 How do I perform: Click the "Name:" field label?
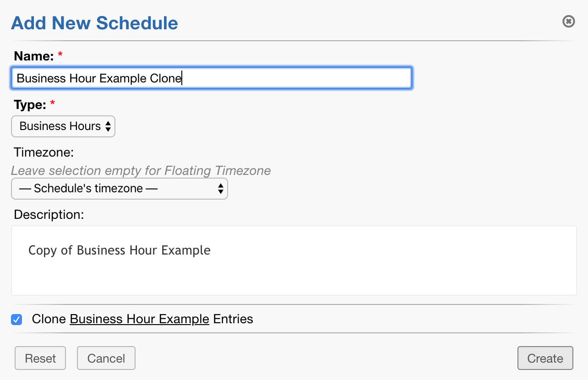pos(34,56)
